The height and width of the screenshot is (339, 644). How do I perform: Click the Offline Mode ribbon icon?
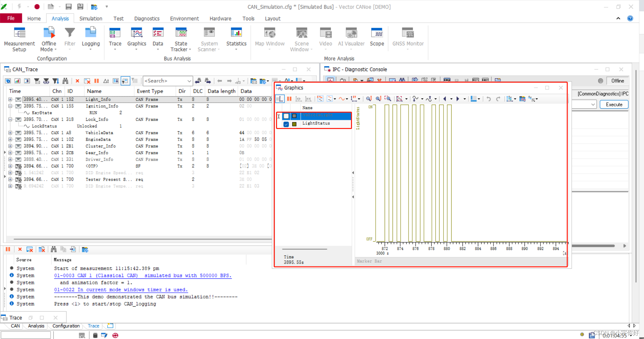point(49,39)
